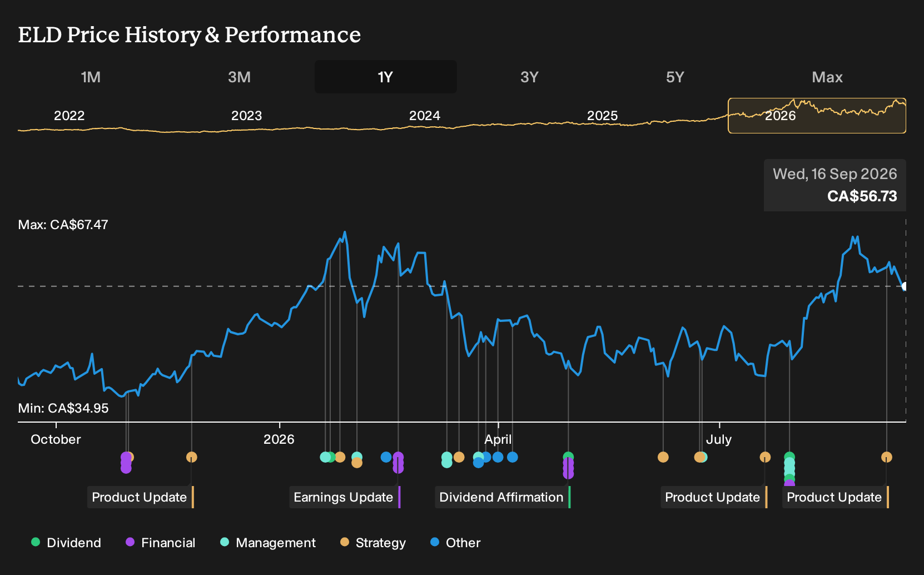Image resolution: width=924 pixels, height=575 pixels.
Task: Jump to 2023 in the overview chart
Action: (x=246, y=116)
